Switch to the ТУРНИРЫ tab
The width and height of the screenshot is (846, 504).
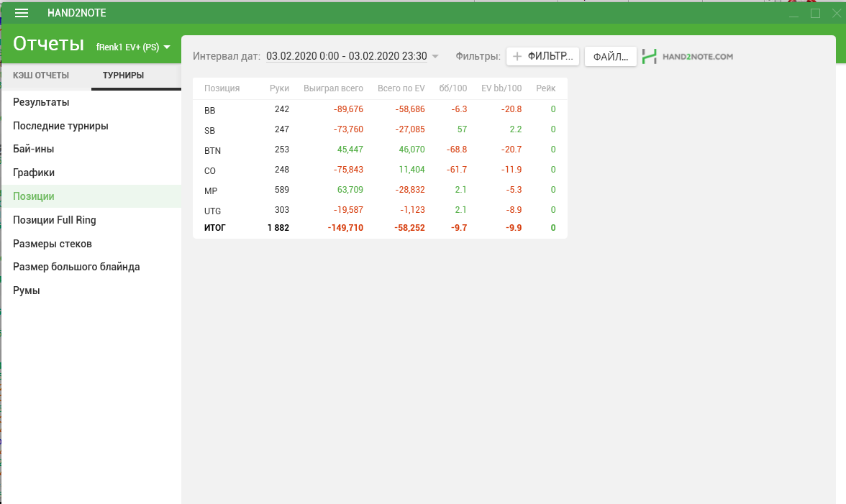[x=123, y=75]
